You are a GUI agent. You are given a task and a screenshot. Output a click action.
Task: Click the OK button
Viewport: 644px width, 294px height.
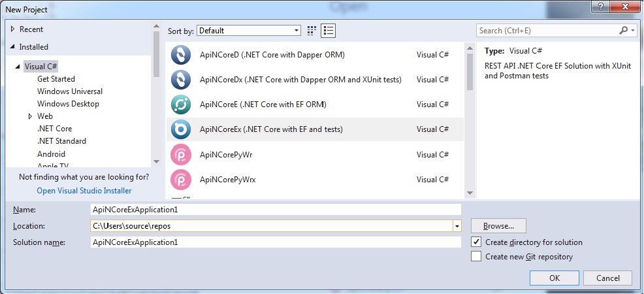(x=555, y=278)
